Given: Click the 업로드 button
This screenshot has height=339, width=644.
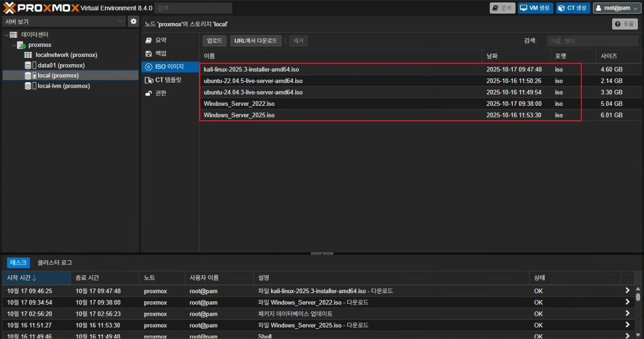Looking at the screenshot, I should click(x=215, y=41).
